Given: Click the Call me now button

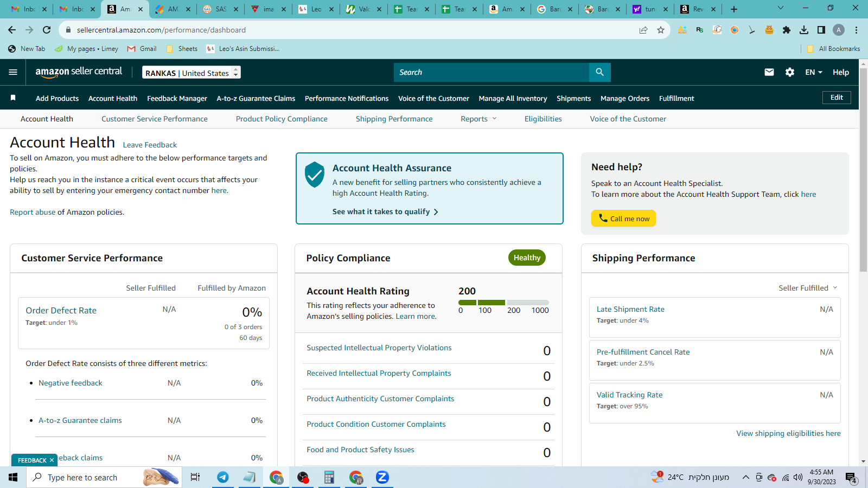Looking at the screenshot, I should (623, 219).
